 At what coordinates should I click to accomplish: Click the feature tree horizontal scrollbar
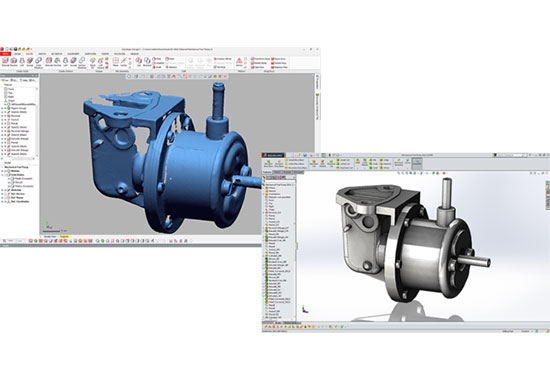pos(18,159)
